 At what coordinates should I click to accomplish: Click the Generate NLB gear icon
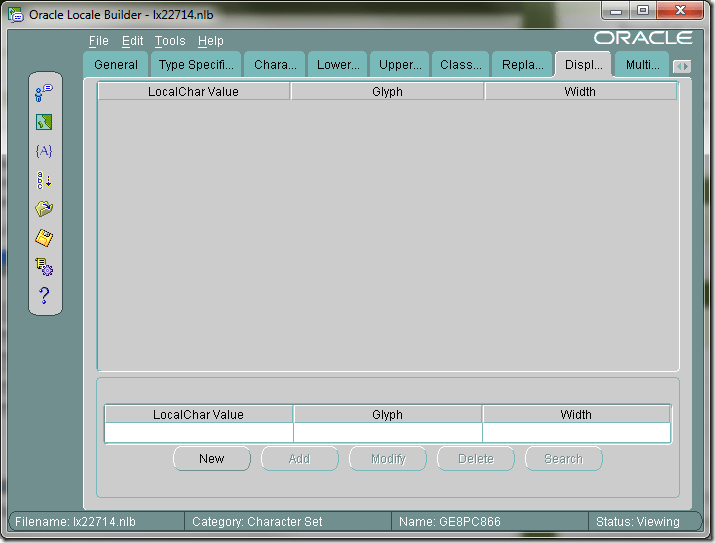point(44,267)
